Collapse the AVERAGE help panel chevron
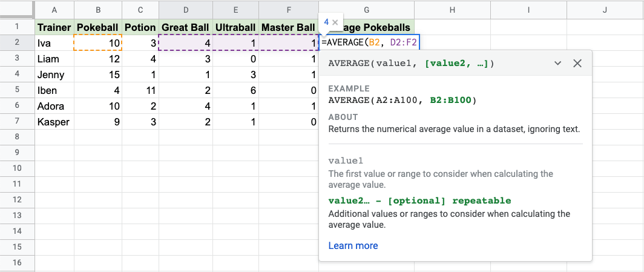 (558, 63)
